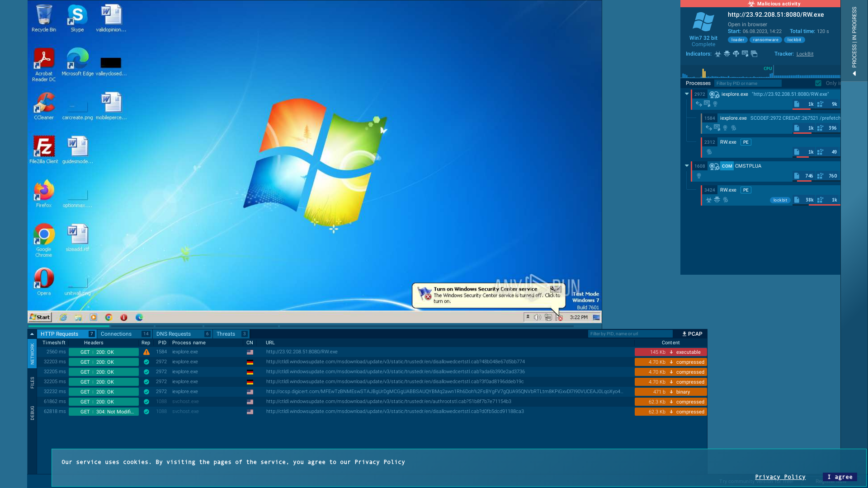The width and height of the screenshot is (868, 488).
Task: Click the GET 304: Not Modified header
Action: point(104,412)
